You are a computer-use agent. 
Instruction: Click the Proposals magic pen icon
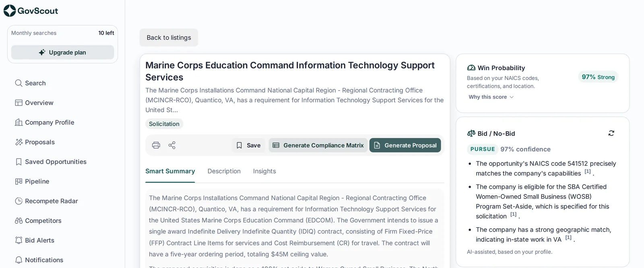click(19, 142)
